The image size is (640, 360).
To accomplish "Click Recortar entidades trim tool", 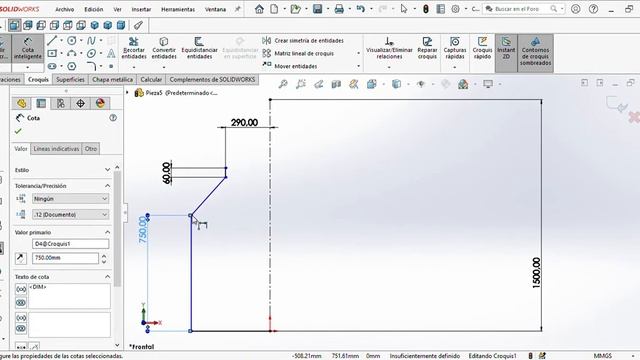I will 133,48.
